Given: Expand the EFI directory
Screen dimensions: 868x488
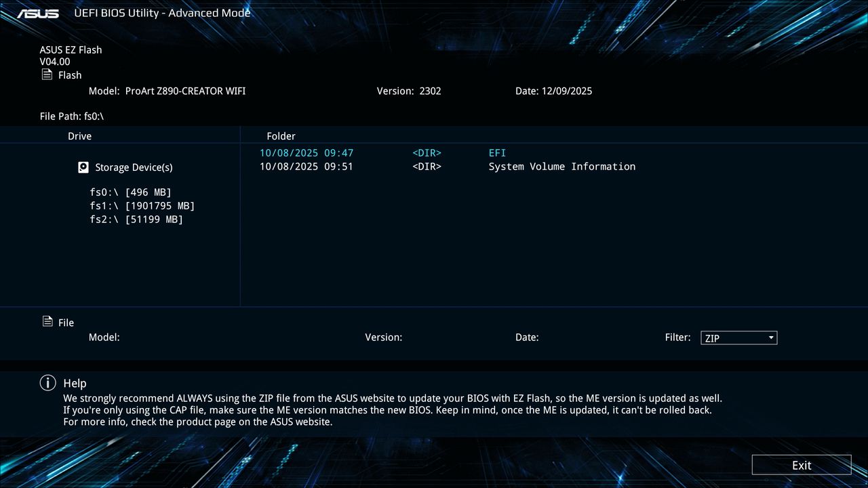Looking at the screenshot, I should 497,152.
